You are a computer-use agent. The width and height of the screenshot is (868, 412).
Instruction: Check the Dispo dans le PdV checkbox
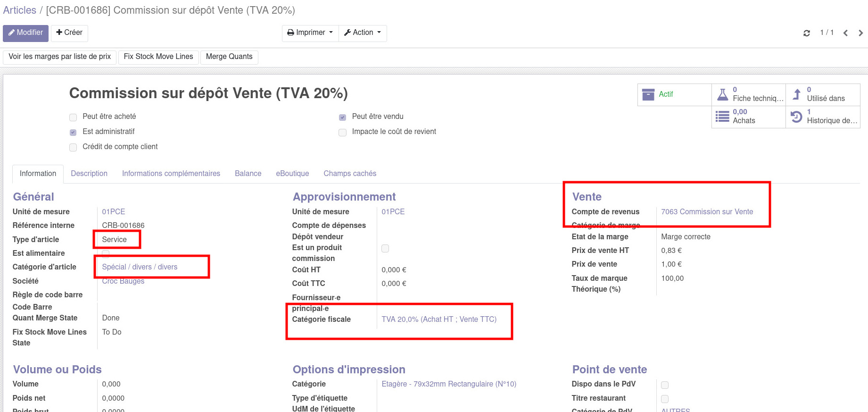click(665, 385)
